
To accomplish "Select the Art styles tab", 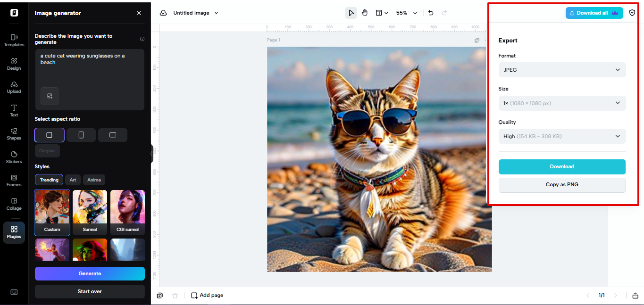I will tap(73, 180).
